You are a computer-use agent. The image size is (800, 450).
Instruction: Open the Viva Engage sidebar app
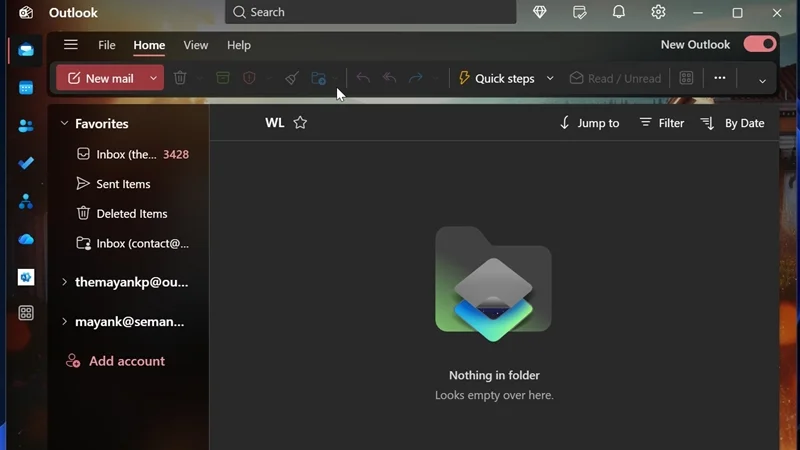(26, 277)
